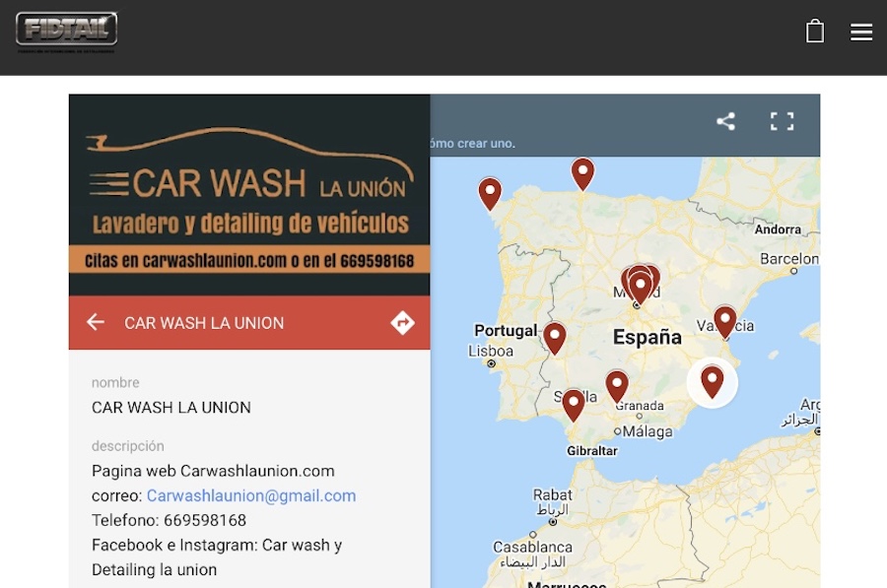The height and width of the screenshot is (588, 887).
Task: Select the map pin near Valencia
Action: (x=724, y=319)
